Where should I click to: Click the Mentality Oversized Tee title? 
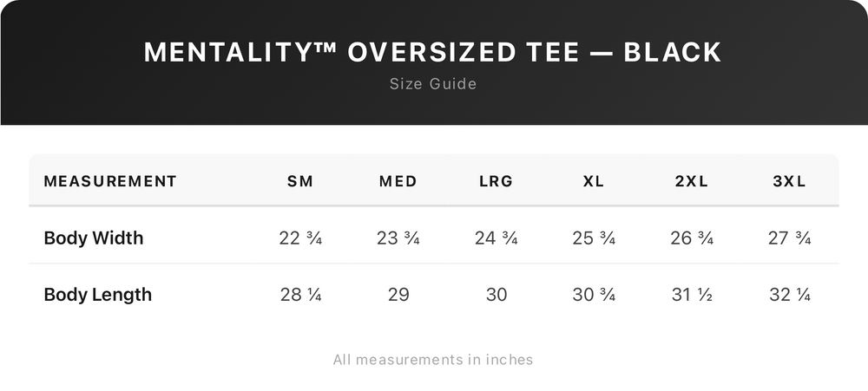coord(433,52)
